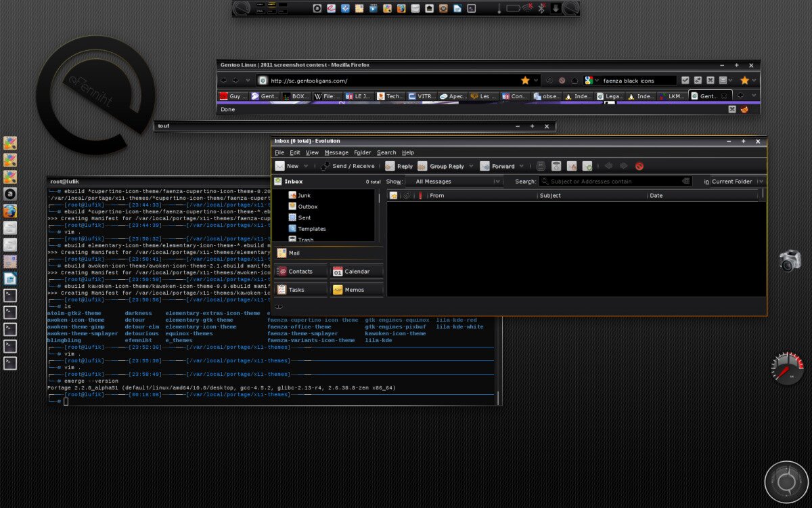Click the Forward toolbar button
This screenshot has width=812, height=508.
coord(497,166)
